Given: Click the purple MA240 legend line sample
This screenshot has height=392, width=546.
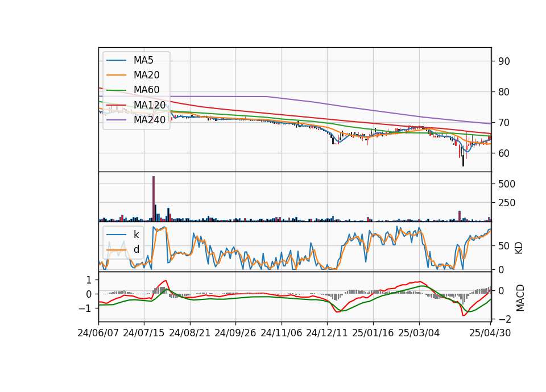Looking at the screenshot, I should [x=116, y=120].
